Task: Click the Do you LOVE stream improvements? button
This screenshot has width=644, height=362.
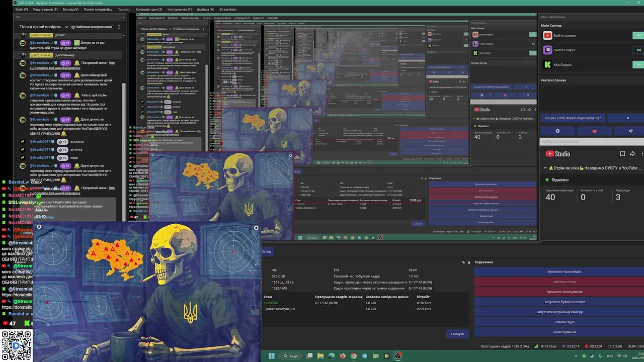Action: click(573, 118)
